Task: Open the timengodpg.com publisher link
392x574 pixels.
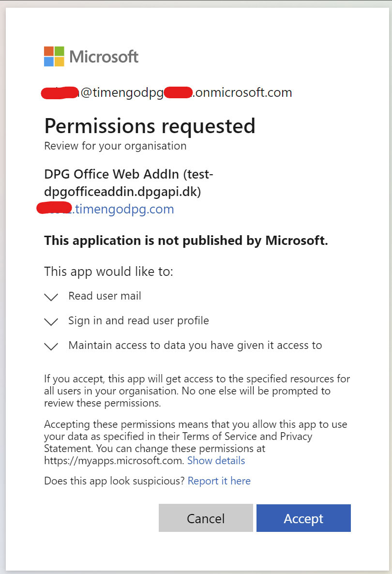Action: [x=106, y=209]
